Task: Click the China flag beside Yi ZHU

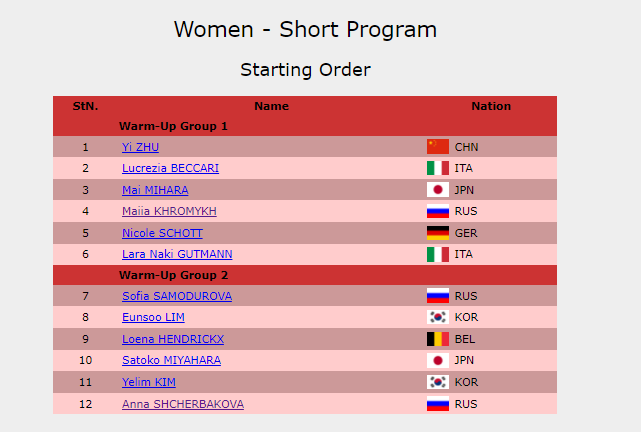Action: click(x=437, y=147)
